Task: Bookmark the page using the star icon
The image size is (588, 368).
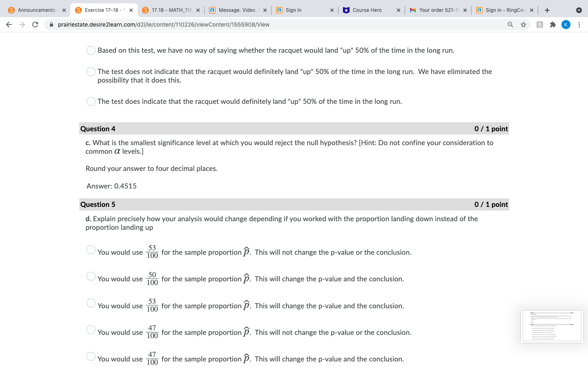Action: [523, 25]
